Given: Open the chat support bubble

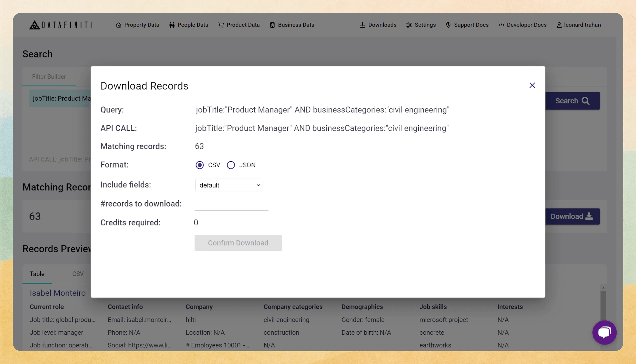Looking at the screenshot, I should [x=605, y=333].
